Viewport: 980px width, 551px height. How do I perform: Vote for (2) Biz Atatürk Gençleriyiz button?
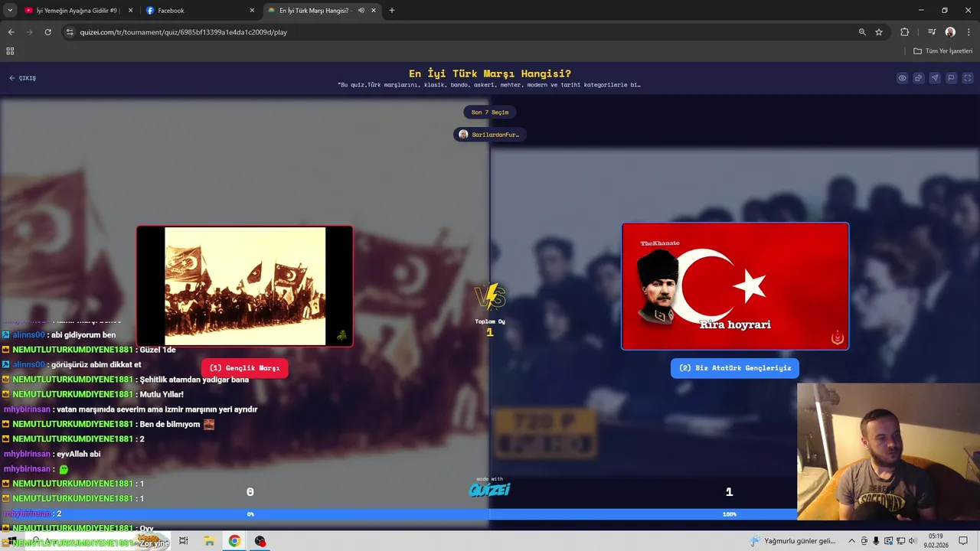point(735,368)
